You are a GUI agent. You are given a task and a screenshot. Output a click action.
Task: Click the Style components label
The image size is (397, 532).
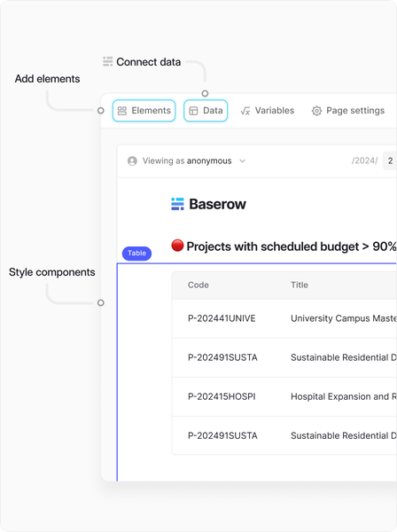[52, 272]
